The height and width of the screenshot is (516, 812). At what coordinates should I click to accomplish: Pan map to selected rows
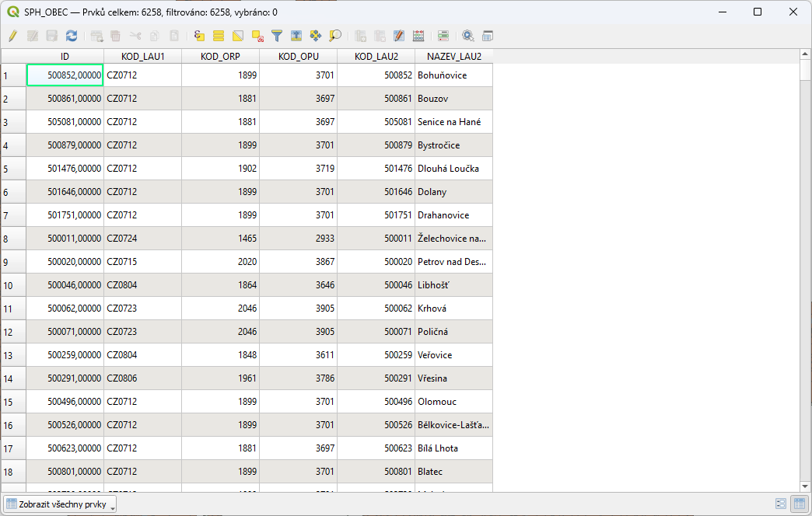tap(316, 36)
